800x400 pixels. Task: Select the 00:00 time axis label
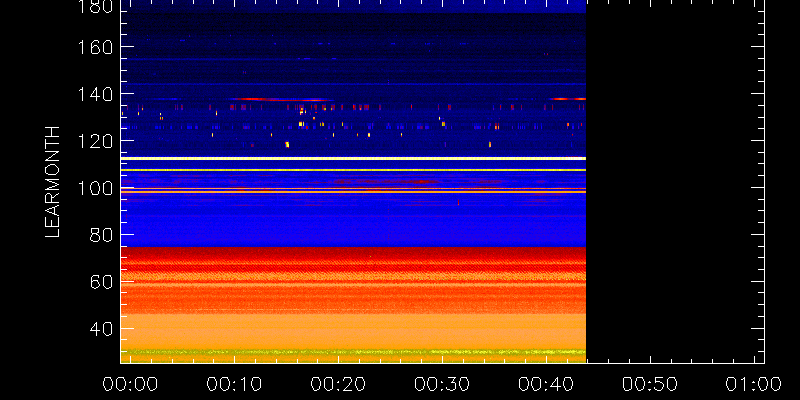(x=130, y=384)
